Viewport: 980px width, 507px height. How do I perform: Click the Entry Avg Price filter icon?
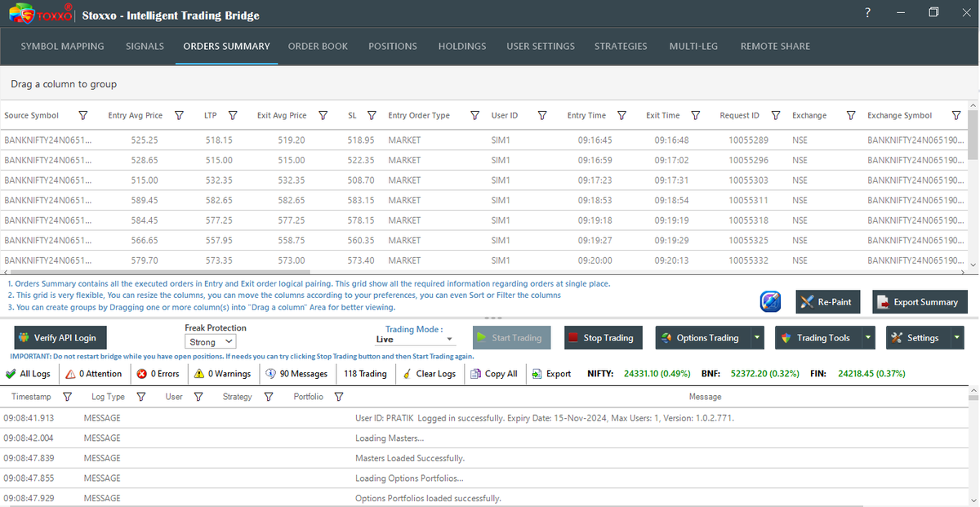tap(179, 116)
